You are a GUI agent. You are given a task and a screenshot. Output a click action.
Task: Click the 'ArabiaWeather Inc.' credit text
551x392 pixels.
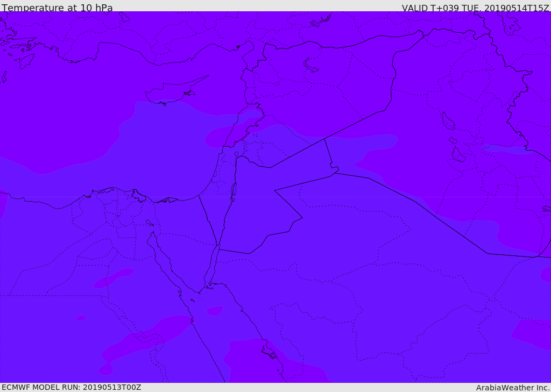point(513,388)
